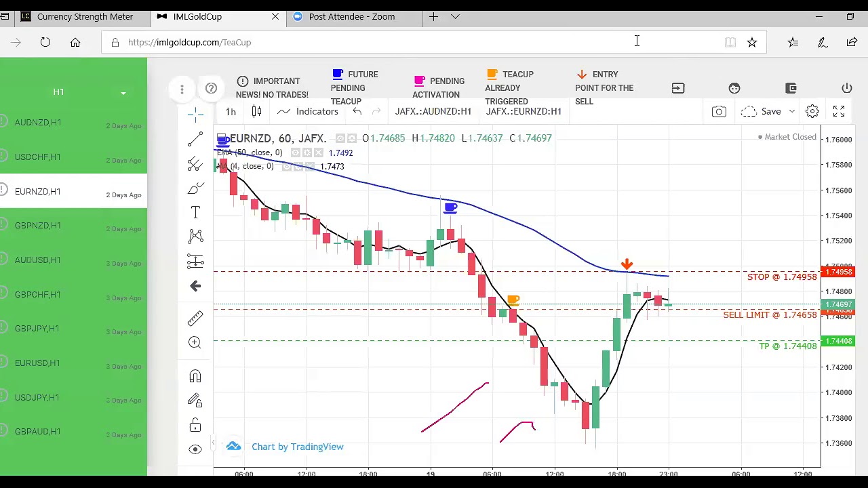Expand the Save dropdown arrow
This screenshot has height=488, width=868.
click(x=791, y=111)
